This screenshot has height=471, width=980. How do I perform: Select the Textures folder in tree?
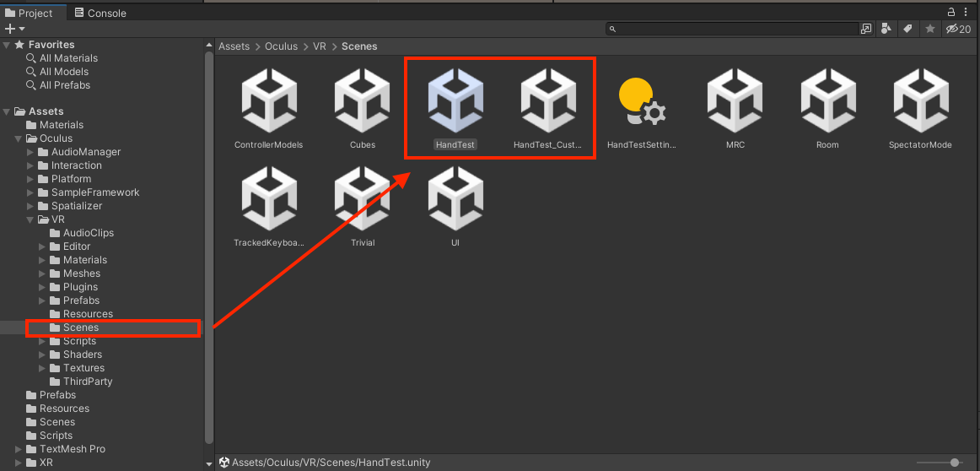(77, 368)
